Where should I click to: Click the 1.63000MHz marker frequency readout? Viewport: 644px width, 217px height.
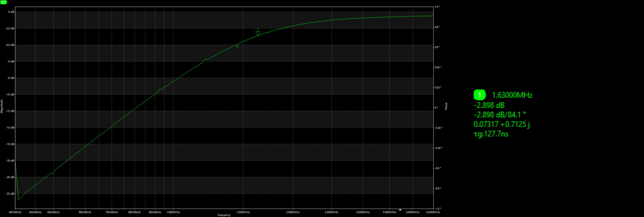click(x=512, y=95)
